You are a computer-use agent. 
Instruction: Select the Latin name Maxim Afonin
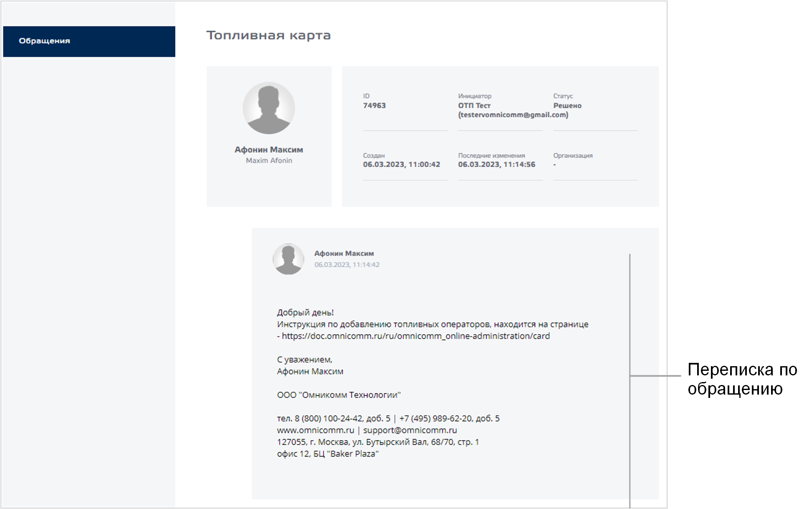pyautogui.click(x=269, y=160)
